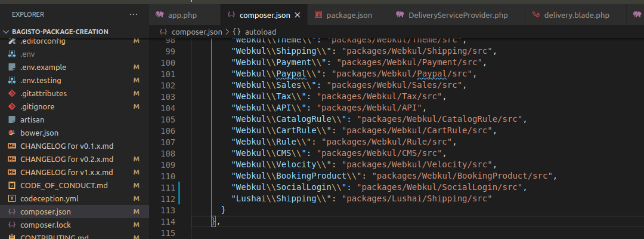Viewport: 644px width, 239px height.
Task: Click the PHP icon on DeliveryServiceProvider.php tab
Action: [400, 15]
